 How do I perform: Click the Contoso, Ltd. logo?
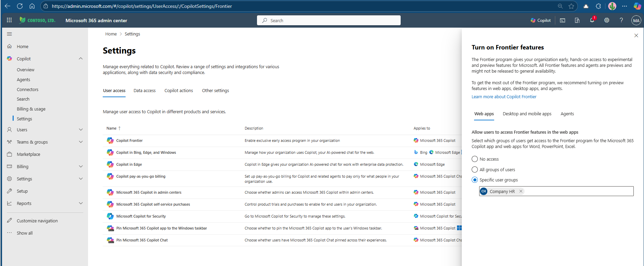pos(37,20)
